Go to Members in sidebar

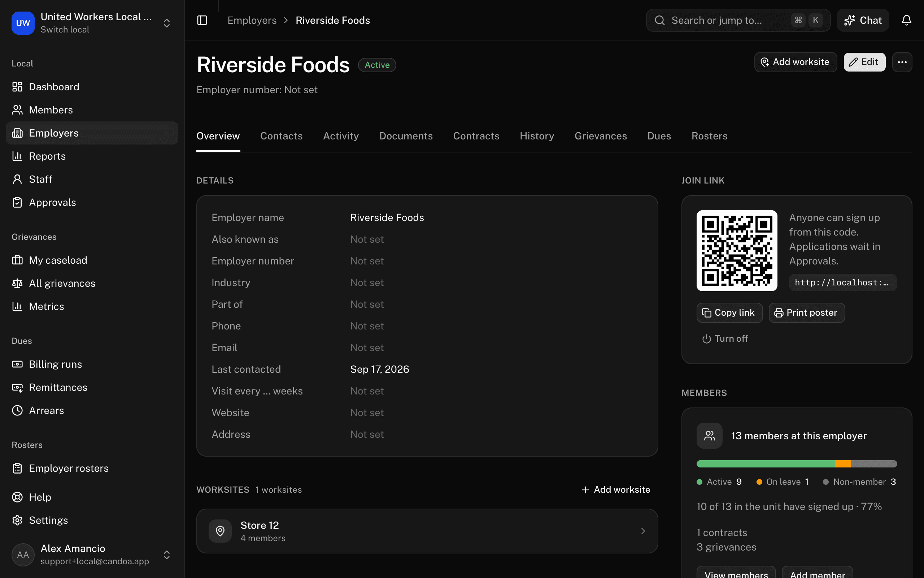pyautogui.click(x=92, y=110)
